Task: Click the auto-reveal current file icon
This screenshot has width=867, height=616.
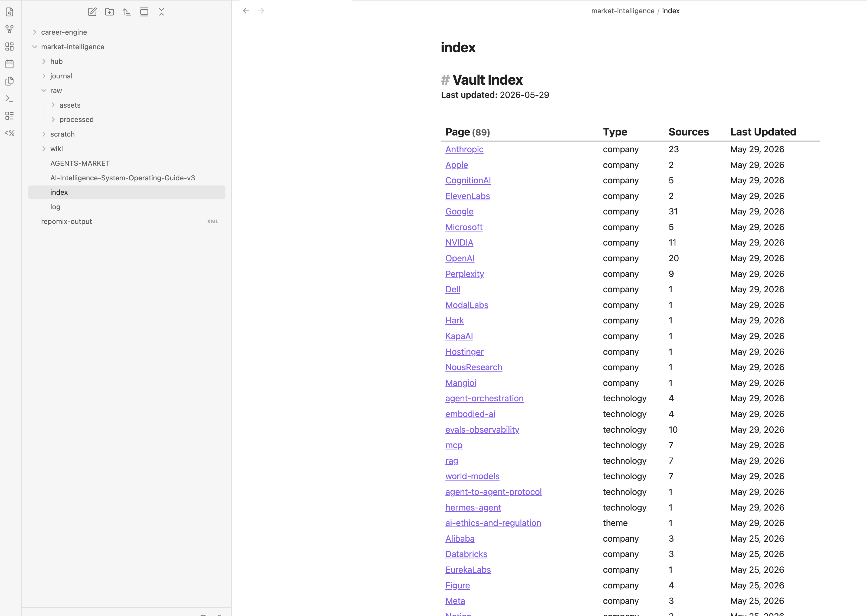Action: (144, 12)
